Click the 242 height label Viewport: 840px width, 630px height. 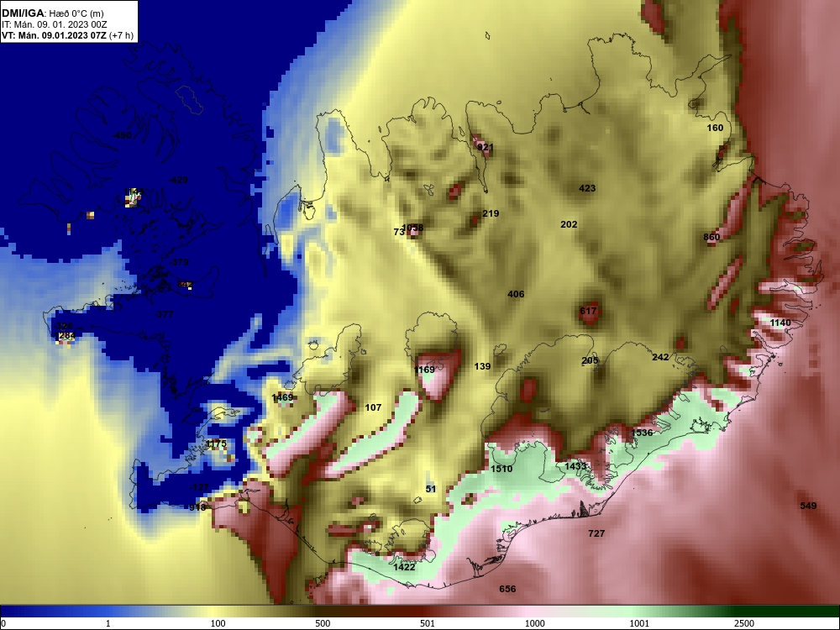(x=660, y=357)
